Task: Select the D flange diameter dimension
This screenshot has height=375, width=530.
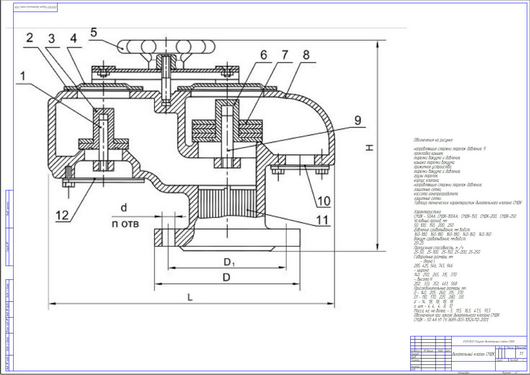Action: click(226, 278)
